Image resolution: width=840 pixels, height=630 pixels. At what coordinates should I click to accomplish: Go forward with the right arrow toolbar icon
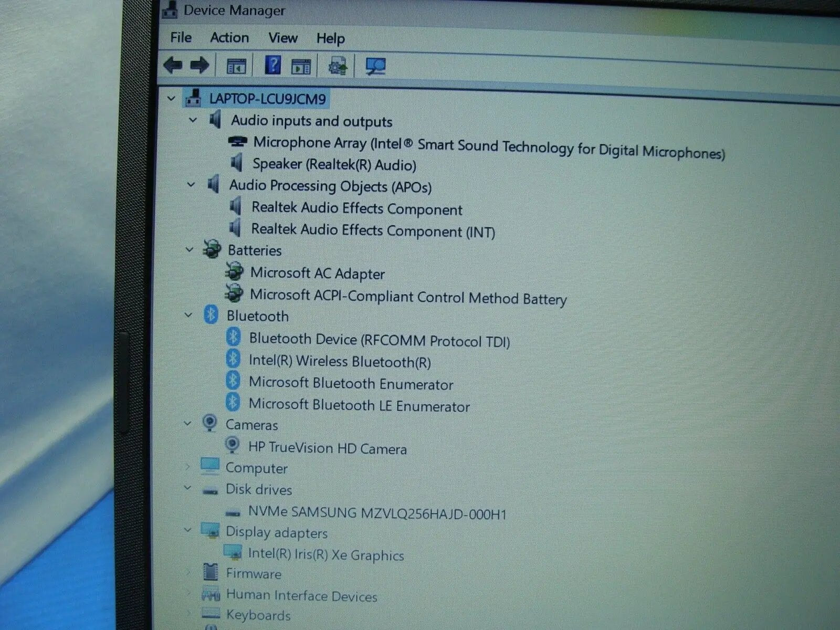coord(199,66)
